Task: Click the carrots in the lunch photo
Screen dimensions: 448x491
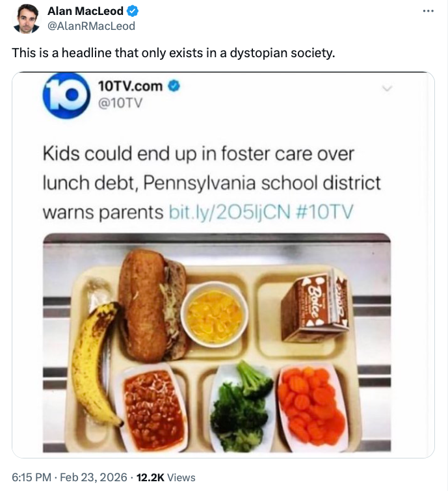Action: (x=311, y=406)
